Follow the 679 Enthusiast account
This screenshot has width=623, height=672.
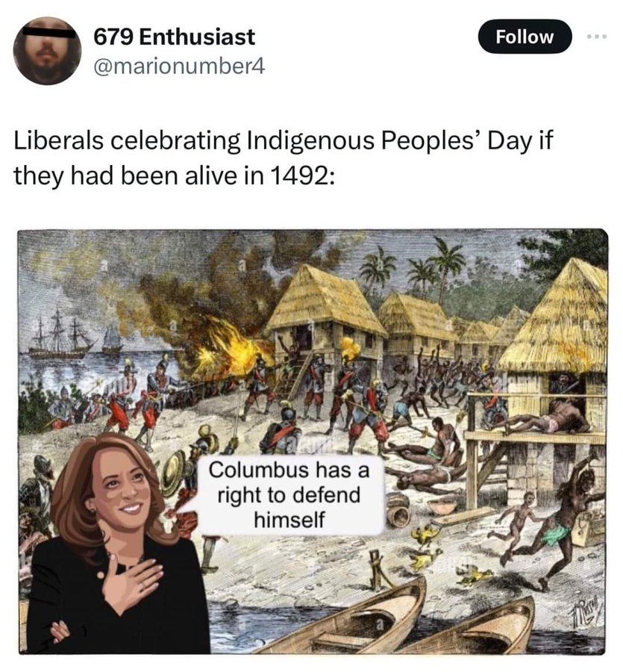525,37
